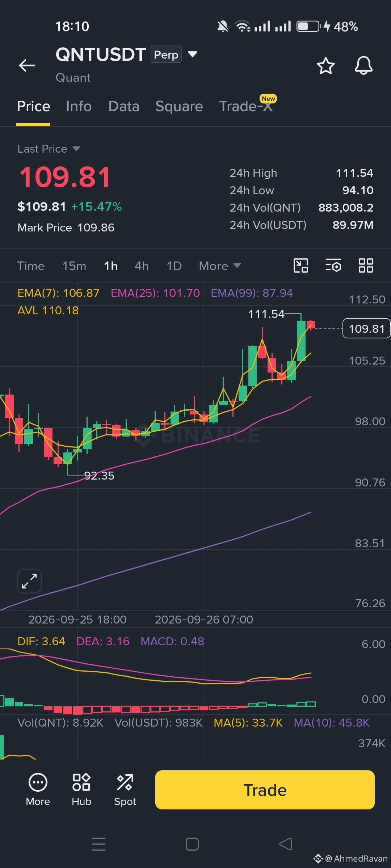Select the 4h chart interval
Image resolution: width=391 pixels, height=868 pixels.
pyautogui.click(x=142, y=266)
